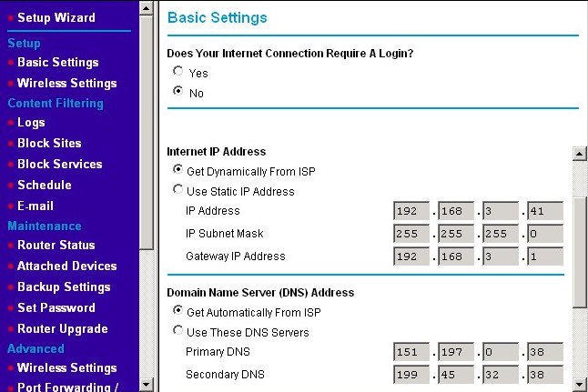The width and height of the screenshot is (588, 392).
Task: Open the E-mail page
Action: click(x=35, y=206)
